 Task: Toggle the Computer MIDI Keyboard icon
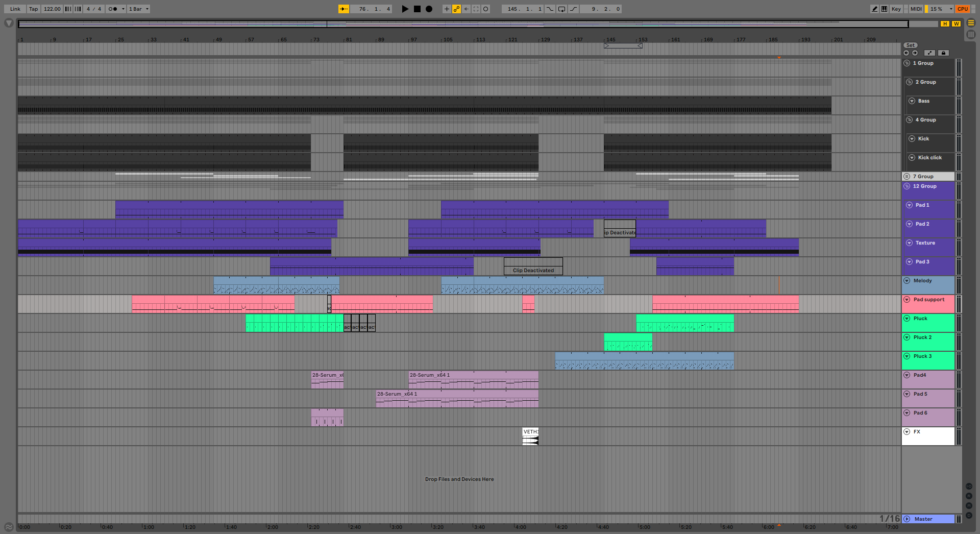[884, 9]
